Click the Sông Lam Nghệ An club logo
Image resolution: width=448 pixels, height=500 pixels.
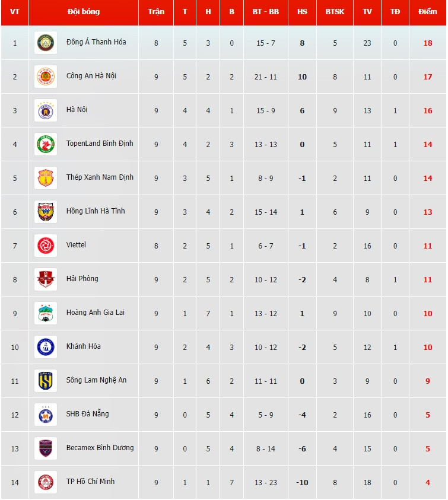point(46,381)
